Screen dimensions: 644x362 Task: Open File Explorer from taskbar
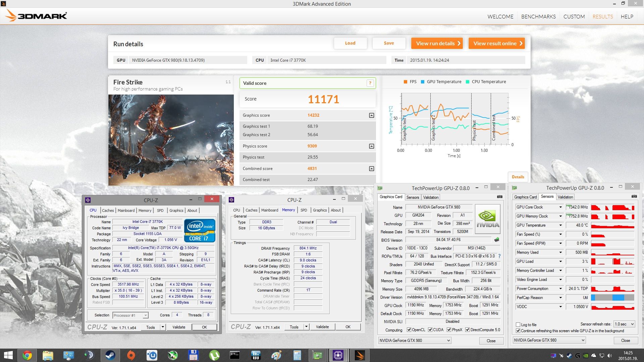coord(48,355)
